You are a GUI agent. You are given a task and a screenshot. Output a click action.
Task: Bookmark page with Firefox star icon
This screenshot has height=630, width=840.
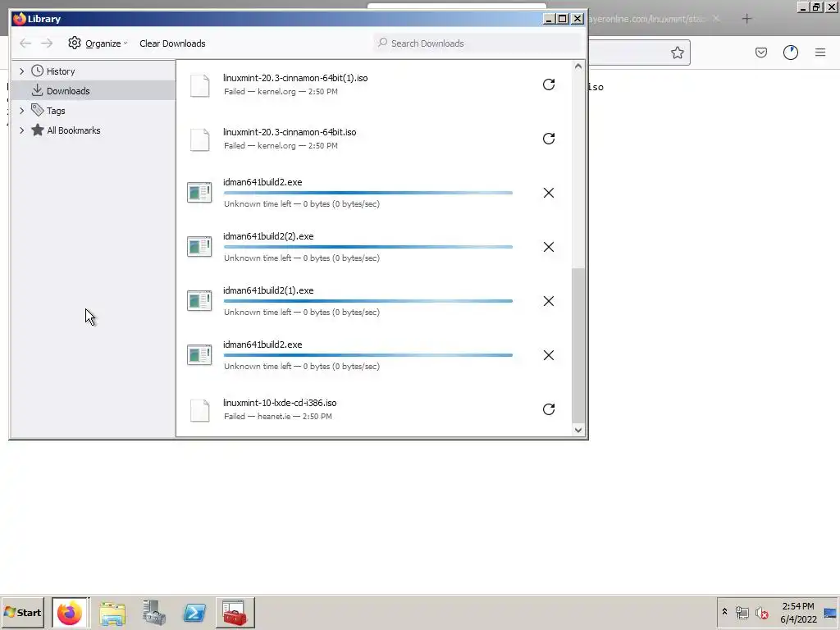pos(677,52)
